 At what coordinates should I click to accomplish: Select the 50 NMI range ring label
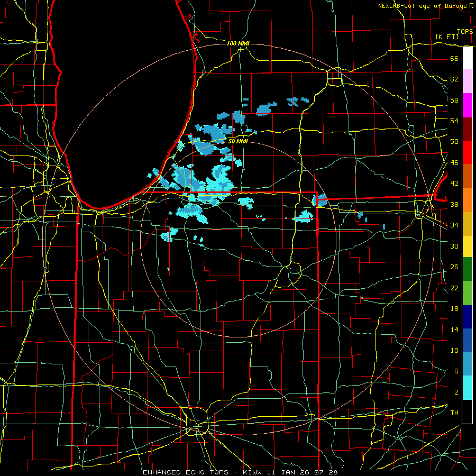[x=238, y=141]
